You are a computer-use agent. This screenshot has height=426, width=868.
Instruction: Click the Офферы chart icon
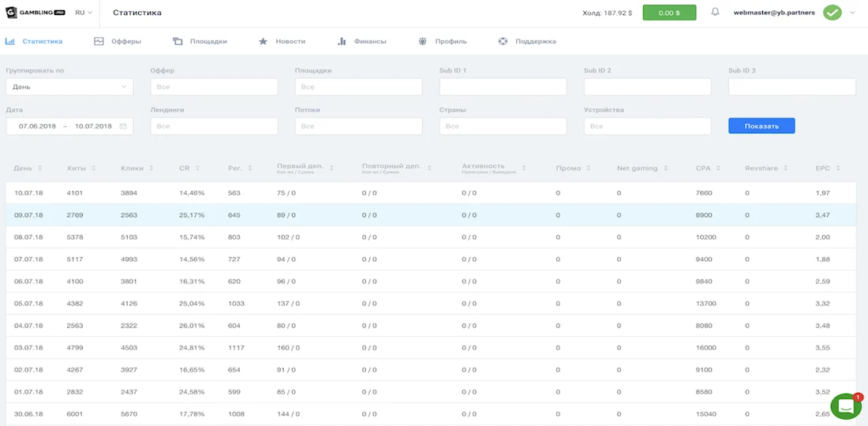tap(99, 41)
